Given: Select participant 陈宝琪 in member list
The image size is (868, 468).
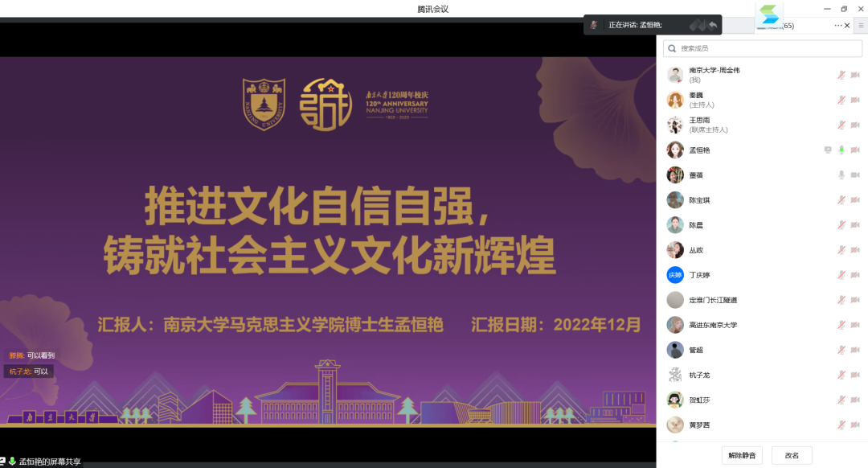Looking at the screenshot, I should (x=700, y=200).
